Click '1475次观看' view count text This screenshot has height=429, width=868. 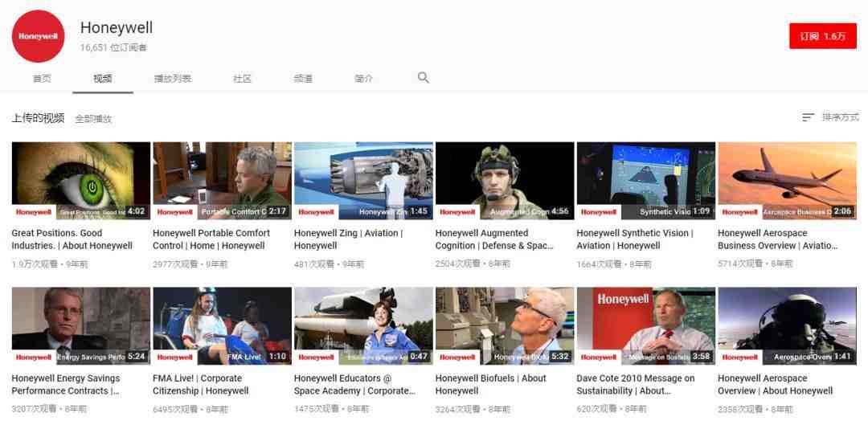[317, 409]
